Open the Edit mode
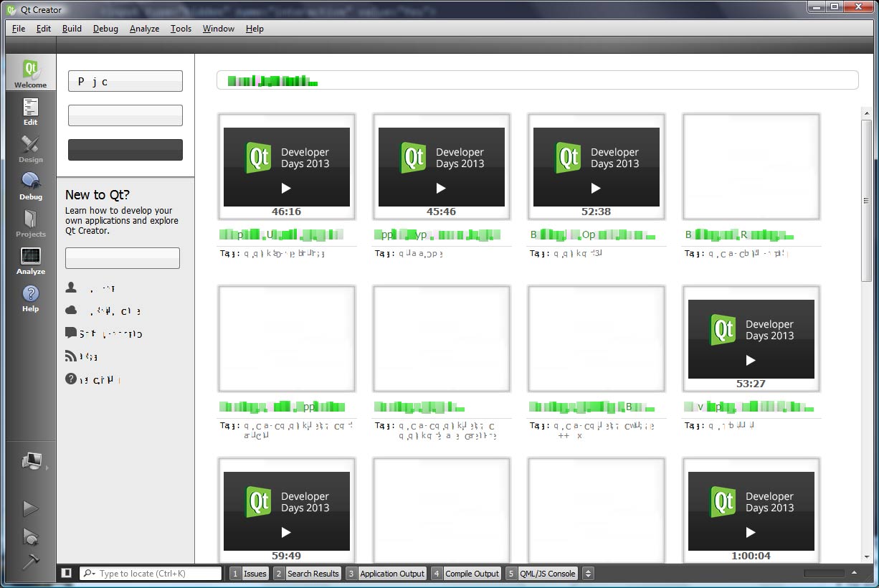 pyautogui.click(x=31, y=111)
